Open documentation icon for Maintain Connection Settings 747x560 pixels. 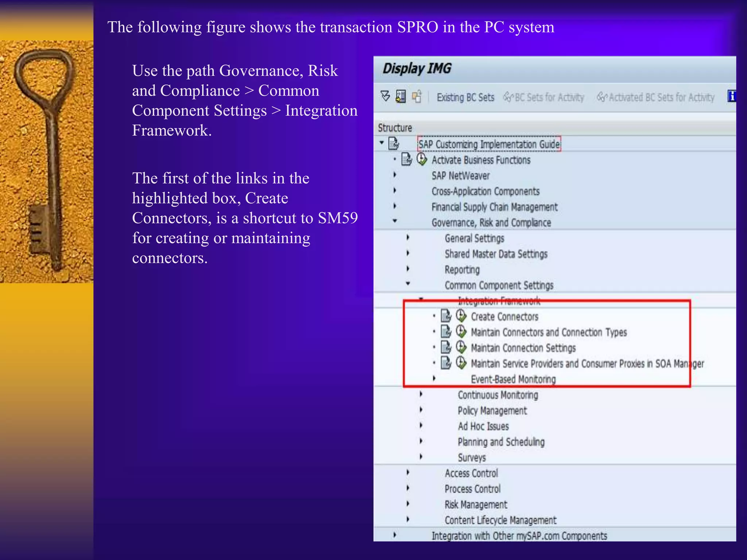tap(446, 347)
